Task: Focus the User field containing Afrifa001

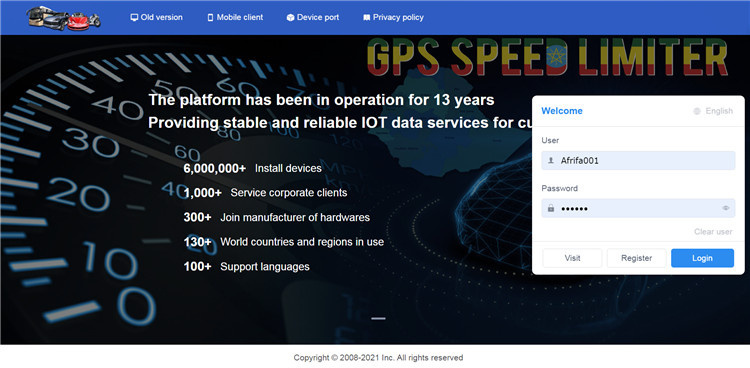Action: tap(638, 161)
